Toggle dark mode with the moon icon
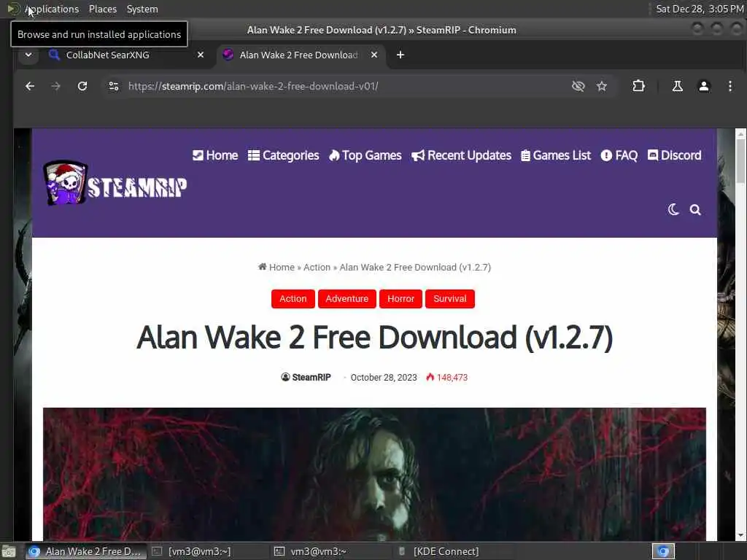The image size is (747, 560). [673, 209]
